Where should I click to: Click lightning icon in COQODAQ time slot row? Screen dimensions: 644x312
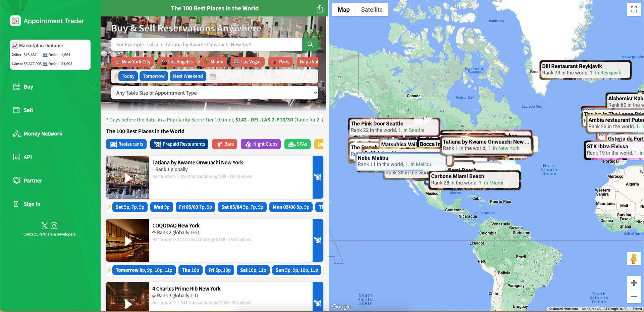click(109, 270)
